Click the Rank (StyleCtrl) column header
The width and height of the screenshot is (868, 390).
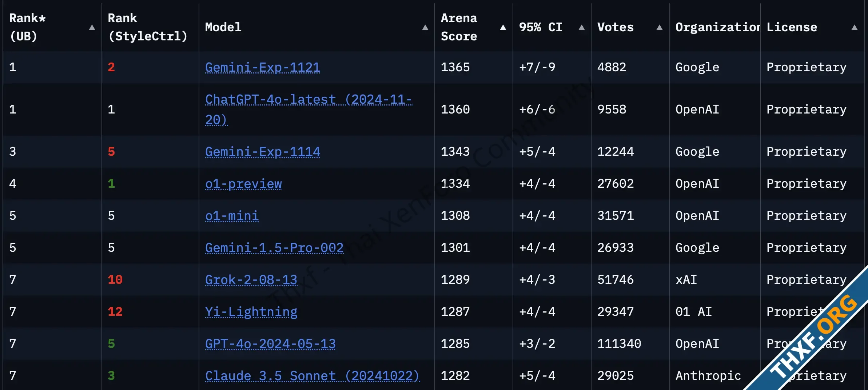tap(148, 27)
